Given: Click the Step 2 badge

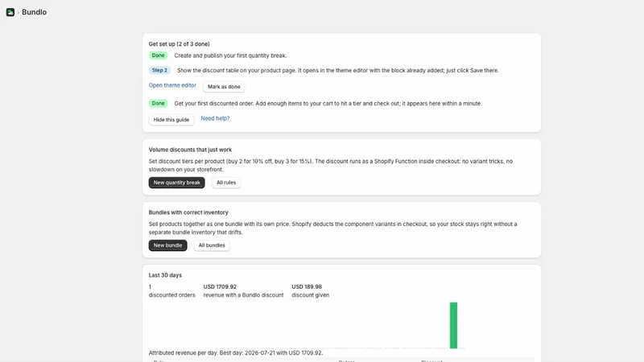Looking at the screenshot, I should coord(159,70).
